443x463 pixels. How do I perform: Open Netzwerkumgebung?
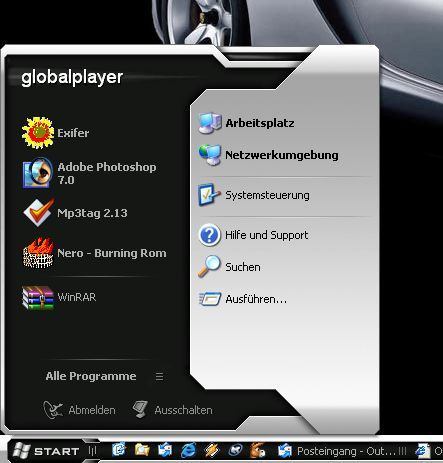coord(268,155)
